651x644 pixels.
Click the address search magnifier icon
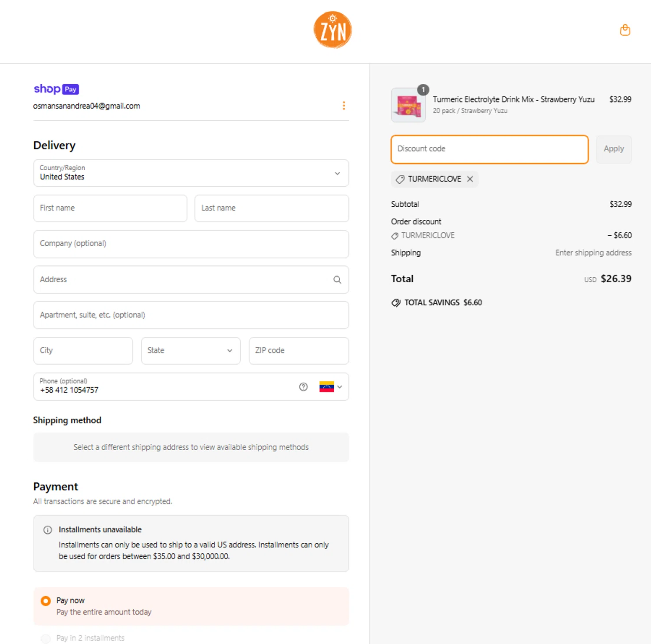pyautogui.click(x=337, y=280)
